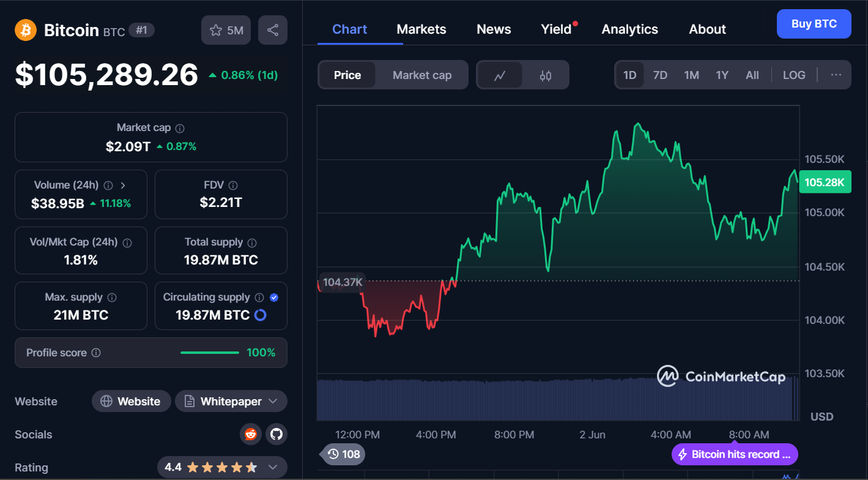Select the 1M time range

691,75
